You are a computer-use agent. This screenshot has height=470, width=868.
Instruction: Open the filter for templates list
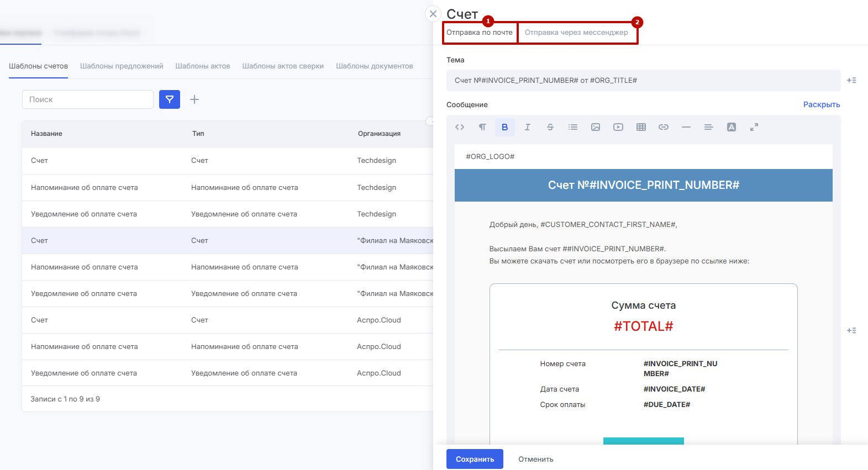click(x=170, y=99)
